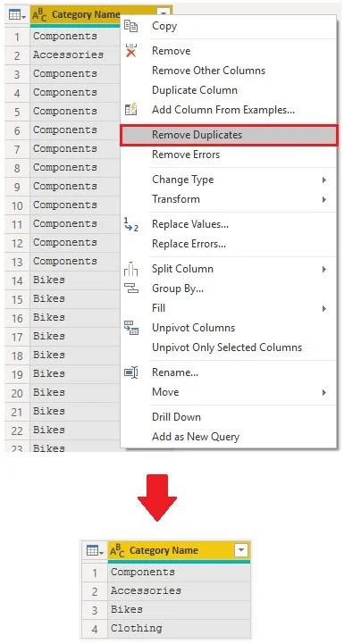Click the Split Column icon
The image size is (344, 644).
click(x=130, y=269)
